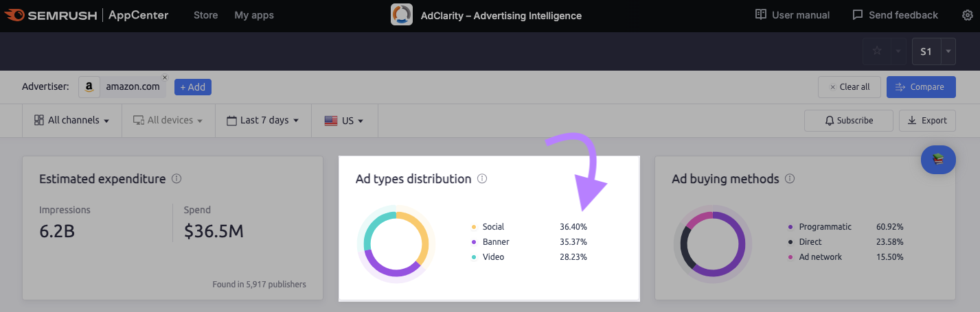Click Send feedback

point(895,15)
